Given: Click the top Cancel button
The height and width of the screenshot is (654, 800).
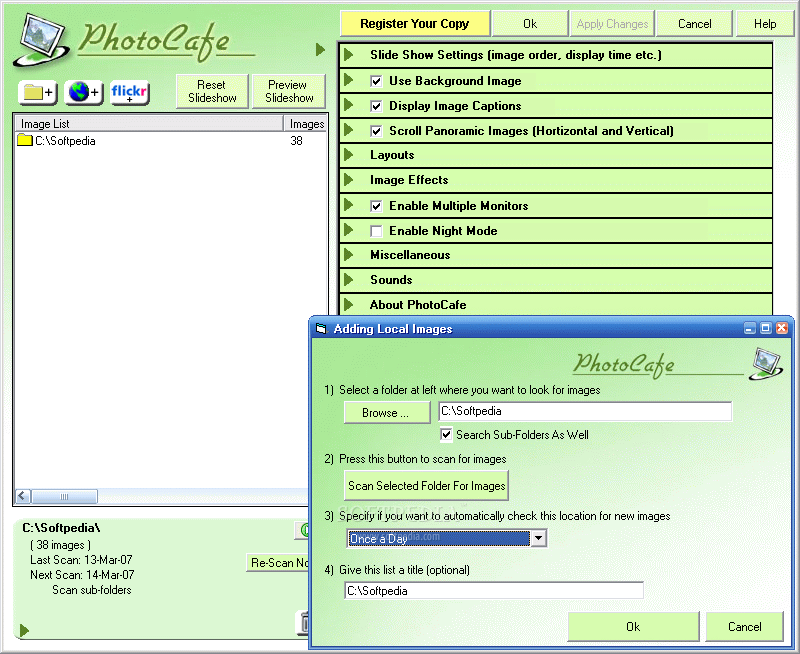Looking at the screenshot, I should [x=694, y=24].
